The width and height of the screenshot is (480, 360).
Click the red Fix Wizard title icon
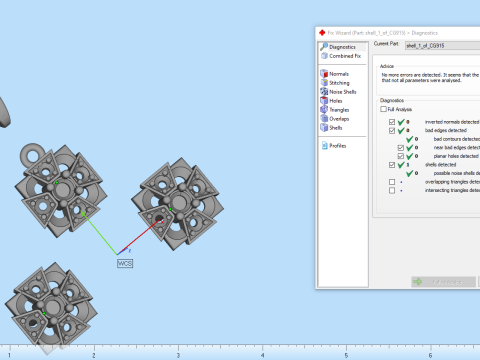322,33
